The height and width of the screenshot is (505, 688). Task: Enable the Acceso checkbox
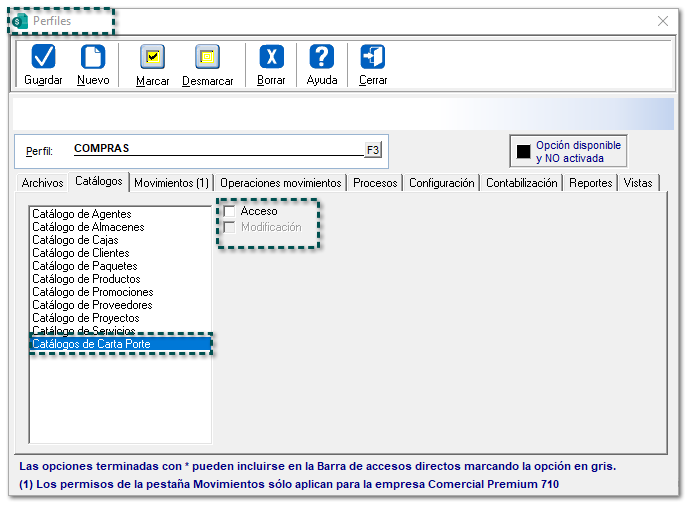pyautogui.click(x=230, y=212)
